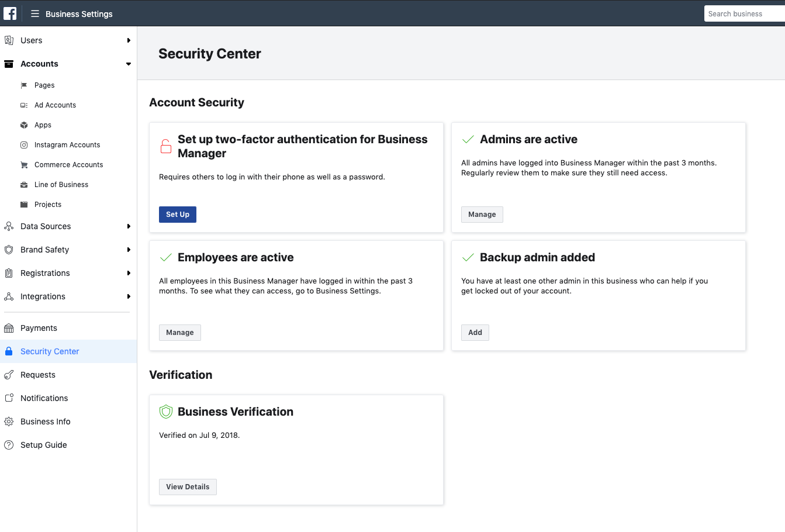The image size is (785, 532).
Task: Click Add under Backup admin added
Action: (x=475, y=333)
